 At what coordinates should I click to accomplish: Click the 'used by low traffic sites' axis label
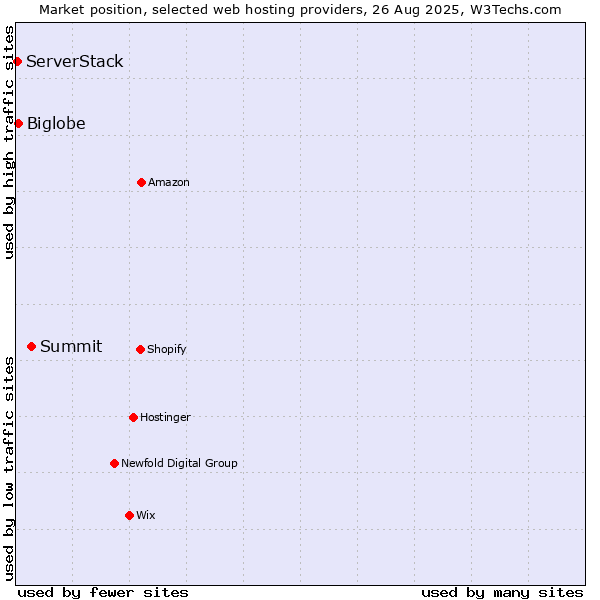click(8, 469)
